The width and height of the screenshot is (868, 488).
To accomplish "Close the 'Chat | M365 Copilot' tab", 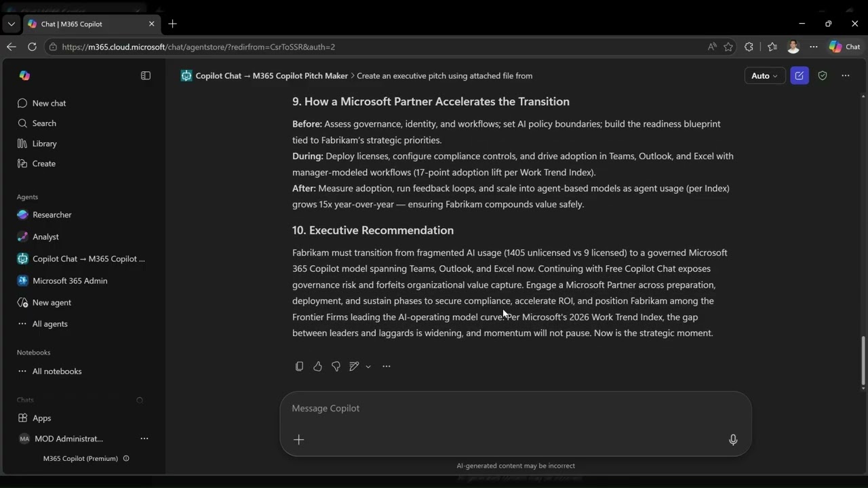I will [x=151, y=24].
